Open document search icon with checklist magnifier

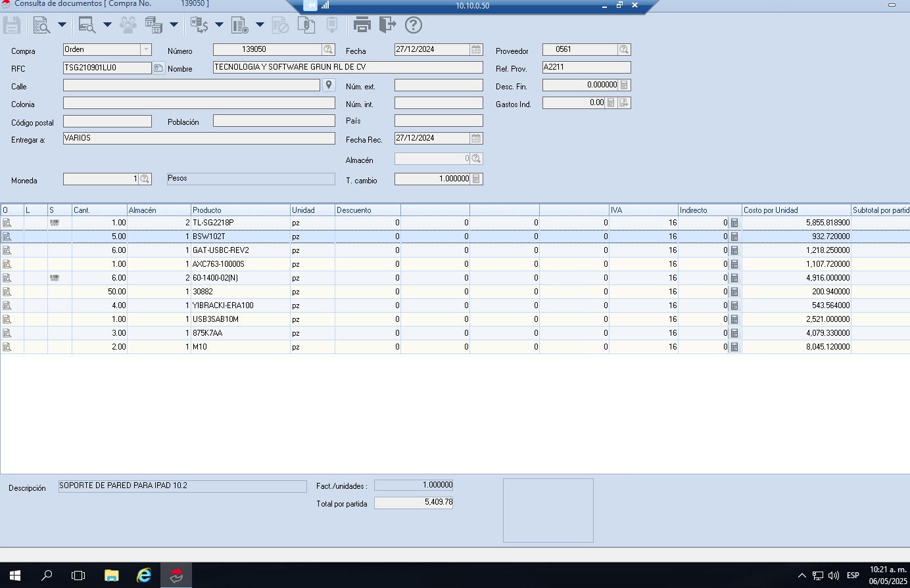[41, 25]
